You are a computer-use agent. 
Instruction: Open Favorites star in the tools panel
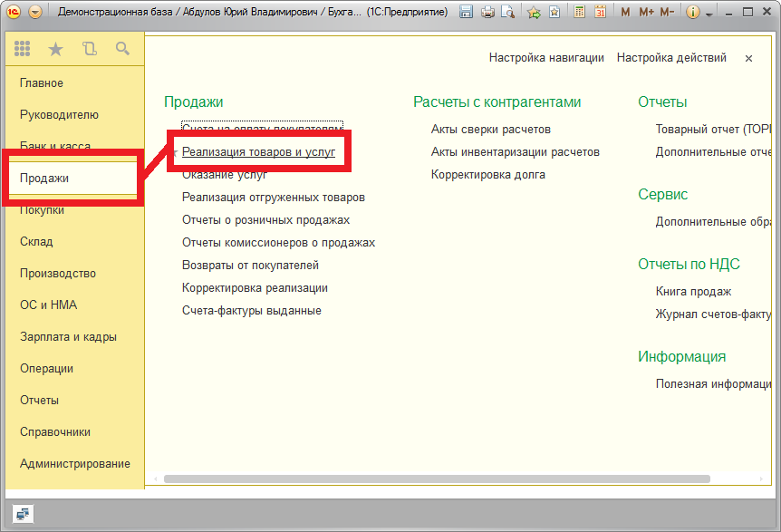[55, 49]
